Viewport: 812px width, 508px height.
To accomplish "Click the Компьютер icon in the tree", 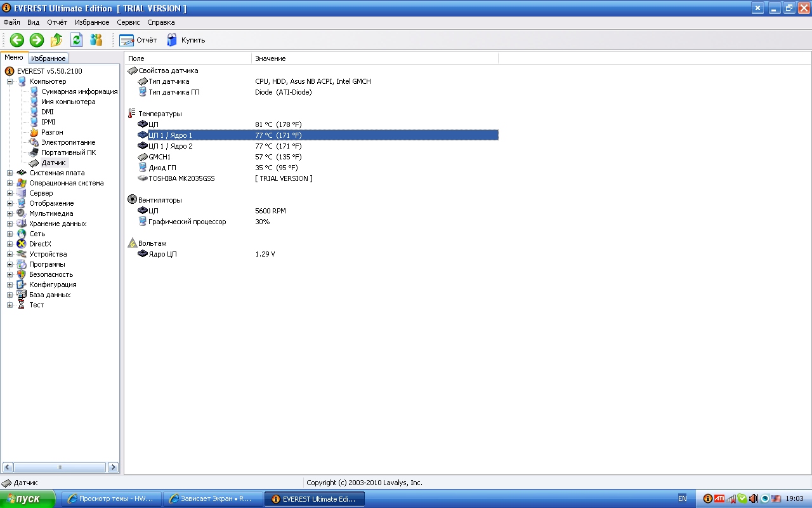I will click(x=22, y=81).
